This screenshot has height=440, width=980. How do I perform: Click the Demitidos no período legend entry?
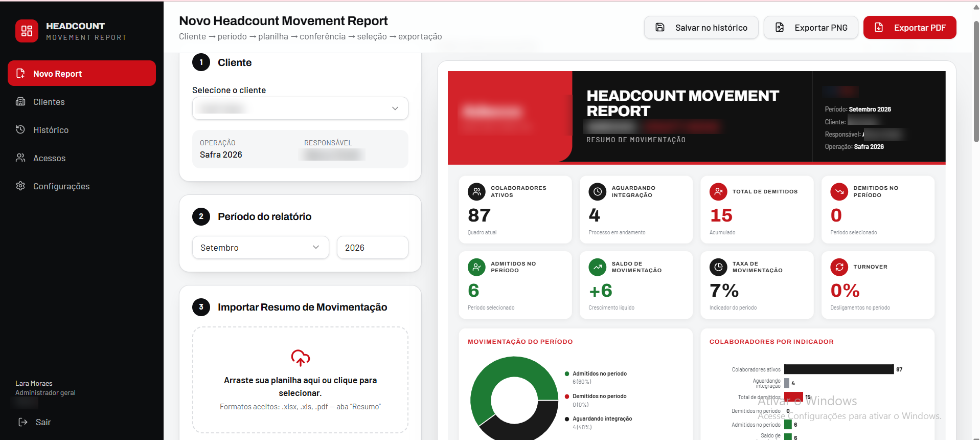click(x=596, y=400)
